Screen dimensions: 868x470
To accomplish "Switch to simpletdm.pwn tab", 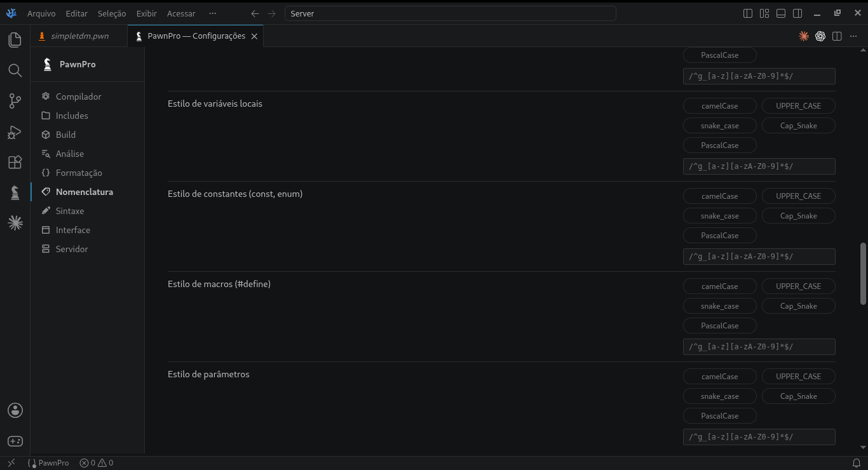I will [79, 36].
